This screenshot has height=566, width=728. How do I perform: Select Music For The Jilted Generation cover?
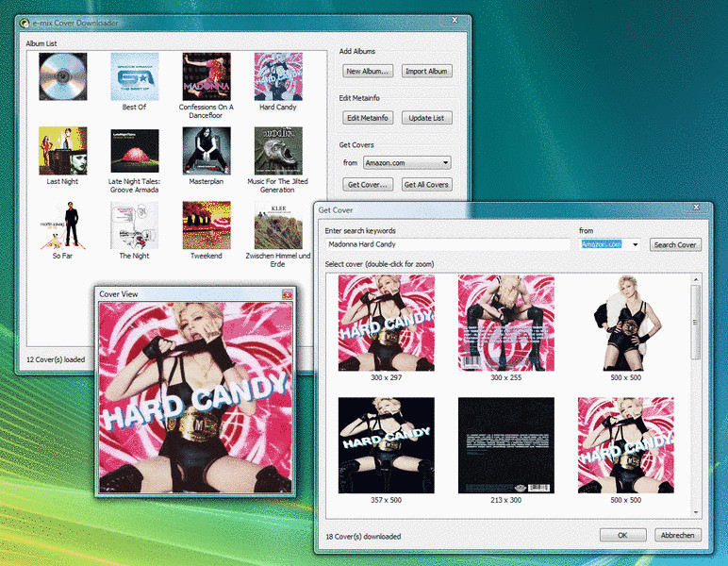pyautogui.click(x=278, y=151)
